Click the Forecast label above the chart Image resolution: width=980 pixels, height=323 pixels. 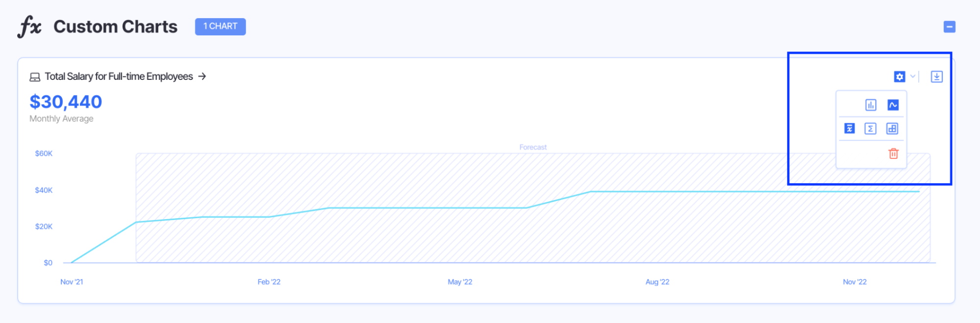(532, 147)
